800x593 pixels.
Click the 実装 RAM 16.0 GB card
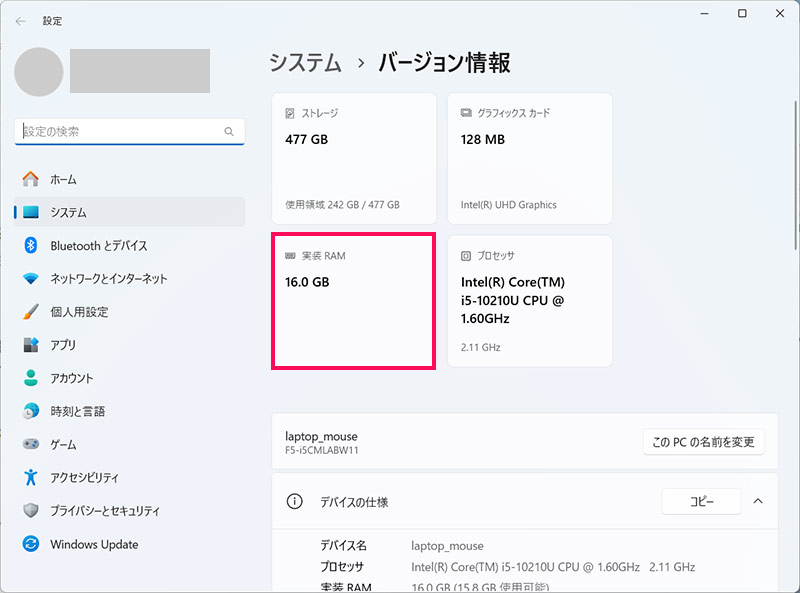354,301
